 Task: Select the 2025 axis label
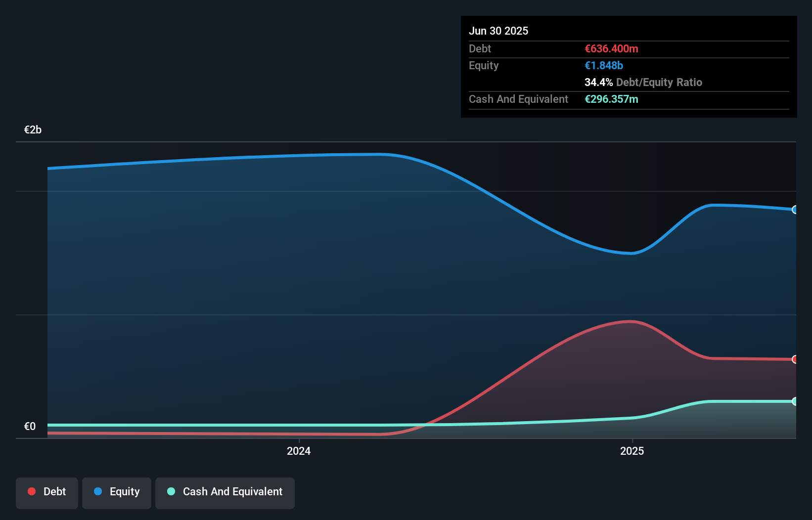click(632, 451)
